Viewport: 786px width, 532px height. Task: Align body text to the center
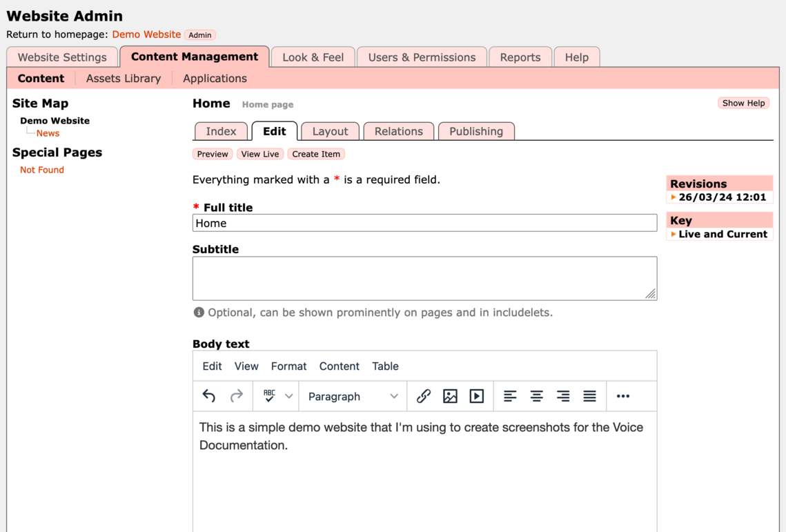(536, 396)
